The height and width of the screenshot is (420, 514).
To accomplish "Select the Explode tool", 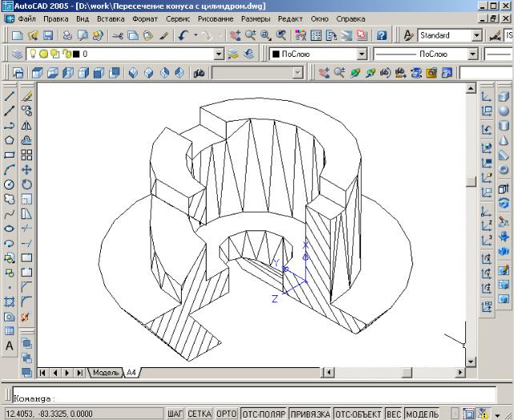I will point(26,317).
